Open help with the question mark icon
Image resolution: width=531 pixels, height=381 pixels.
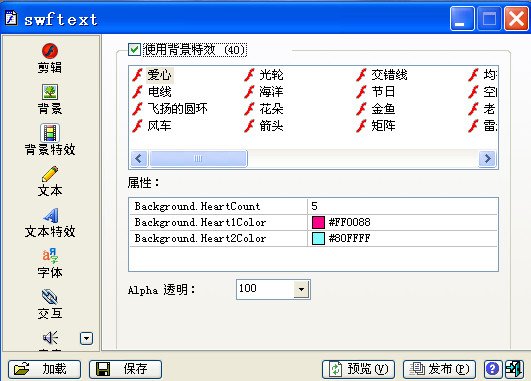492,369
